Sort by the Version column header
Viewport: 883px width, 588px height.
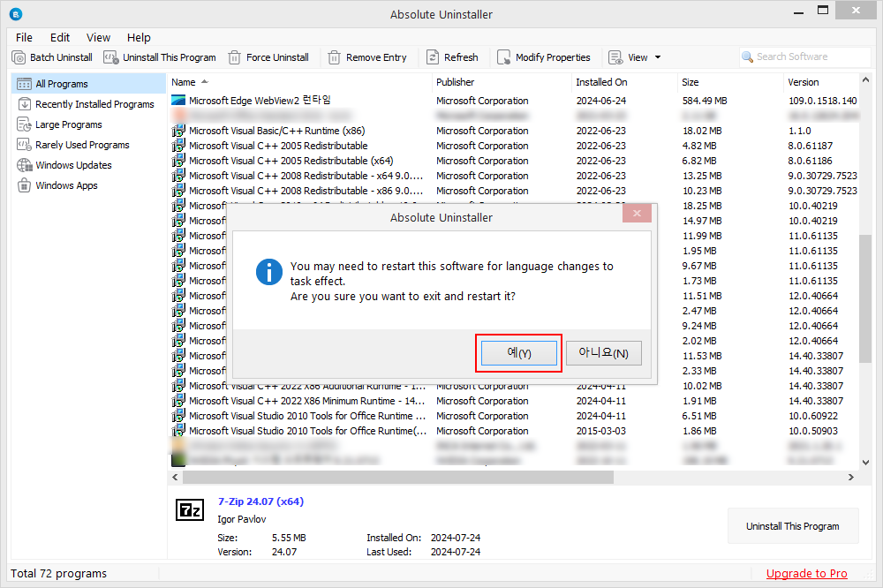click(x=821, y=82)
